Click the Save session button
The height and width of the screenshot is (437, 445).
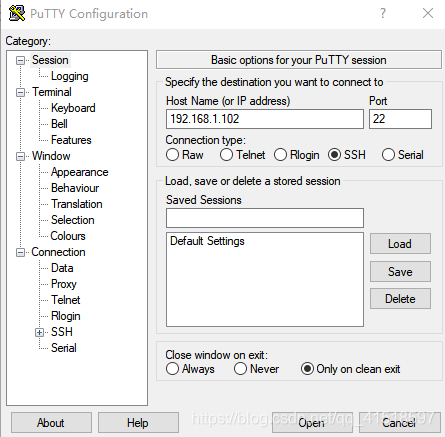pos(400,272)
